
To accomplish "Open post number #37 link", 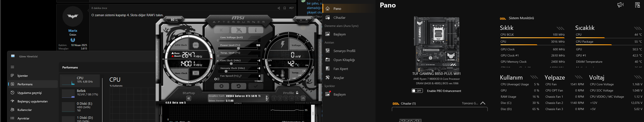I will pyautogui.click(x=291, y=8).
